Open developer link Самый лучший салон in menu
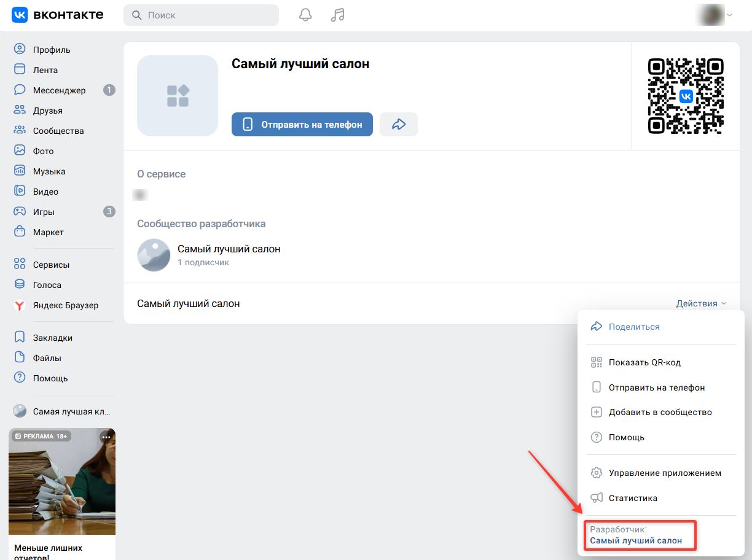 coord(636,540)
